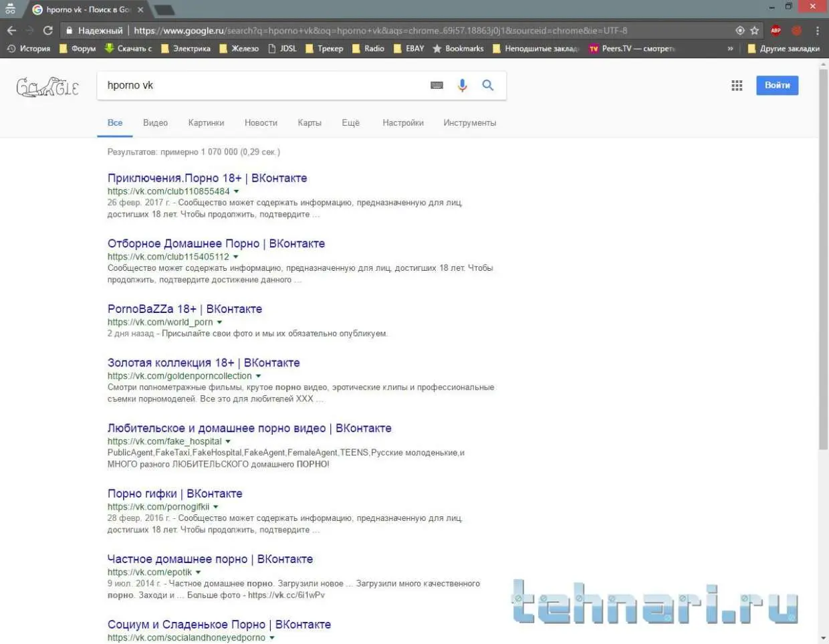Screen dimensions: 829x644
Task: Open the Порно гифки result link
Action: click(x=175, y=494)
